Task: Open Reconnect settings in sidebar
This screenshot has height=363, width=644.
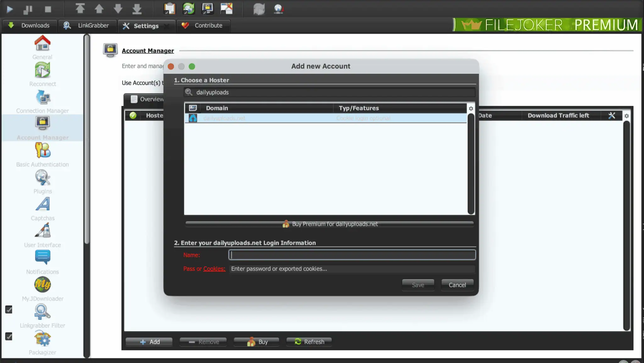Action: pos(42,75)
